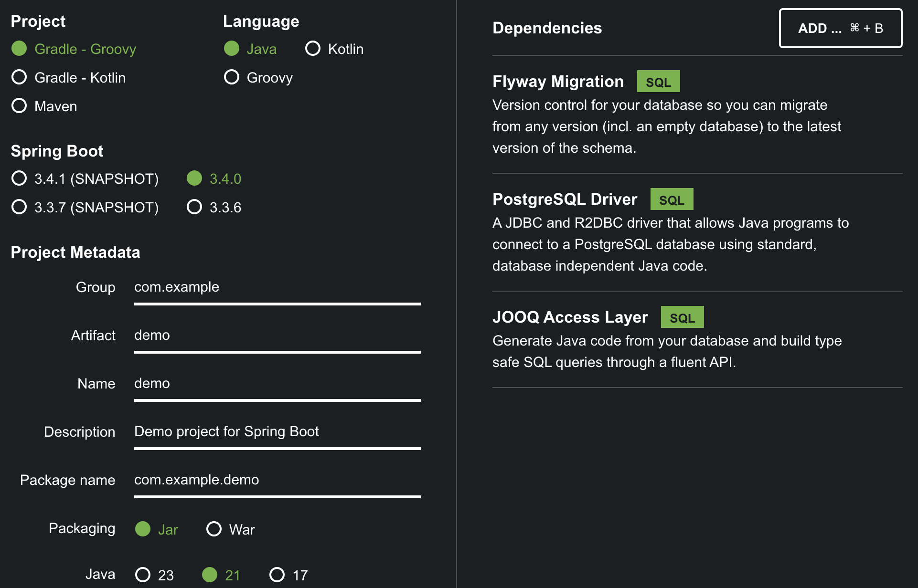Image resolution: width=918 pixels, height=588 pixels.
Task: Click the Project section heading
Action: click(38, 21)
